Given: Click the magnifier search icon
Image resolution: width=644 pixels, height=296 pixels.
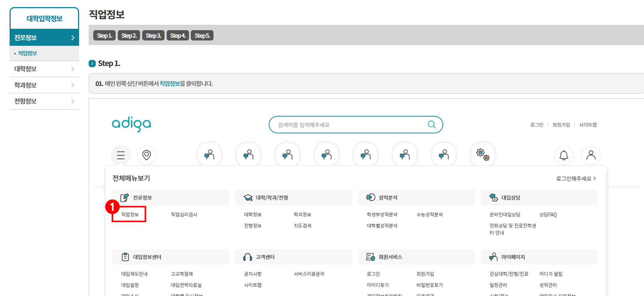Looking at the screenshot, I should (432, 125).
